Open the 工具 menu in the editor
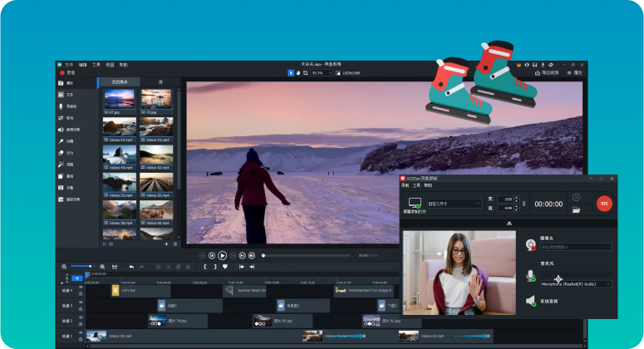Viewport: 644px width, 349px height. 96,65
